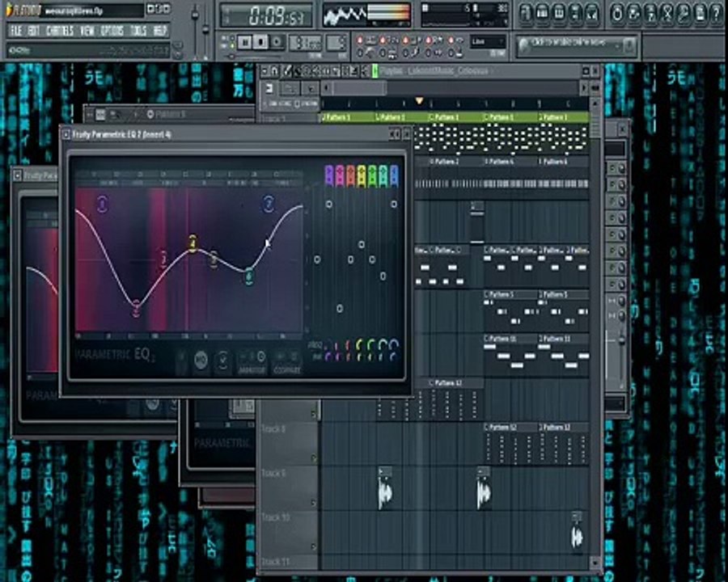Adjust band 2 gain slider handle in EQ

[x=340, y=308]
